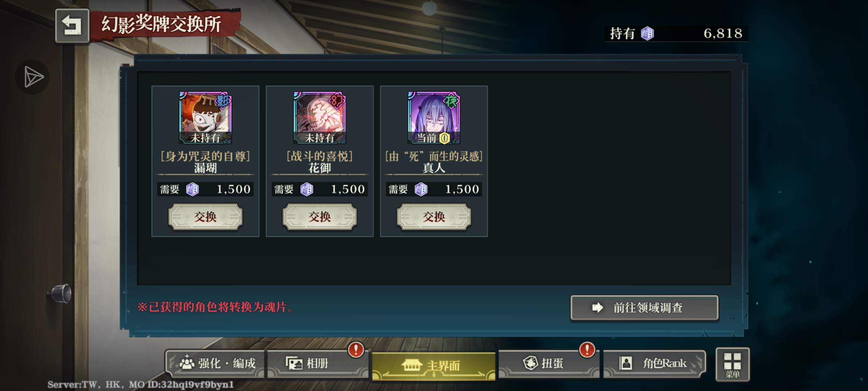The height and width of the screenshot is (391, 868).
Task: Open the 菜单 grid menu icon
Action: click(732, 365)
